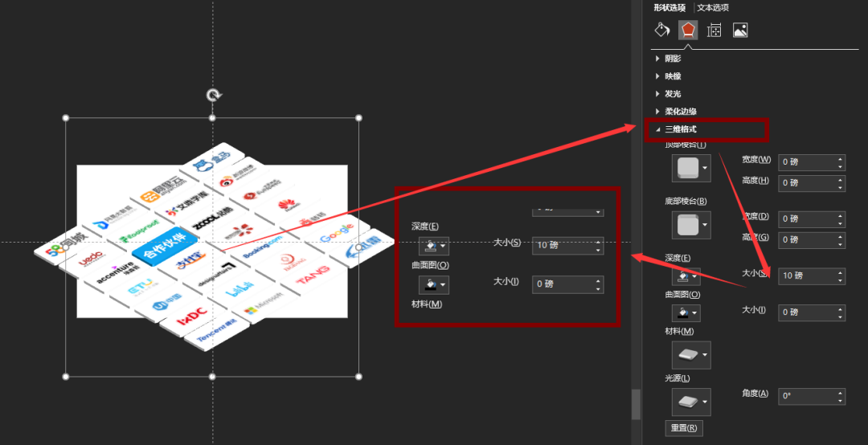The width and height of the screenshot is (868, 445).
Task: Open the 光源(L) lighting preset dropdown
Action: (x=691, y=402)
